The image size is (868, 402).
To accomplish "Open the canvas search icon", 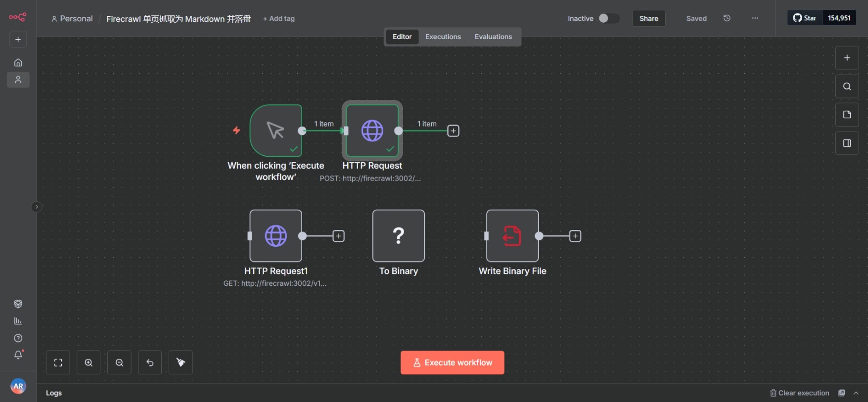I will [x=847, y=87].
